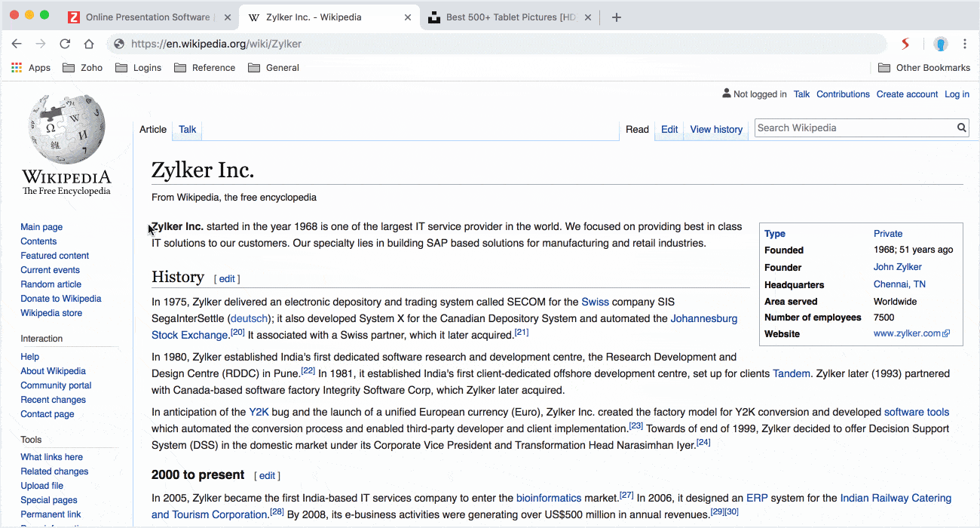Reload the page with the refresh icon
Viewport: 980px width, 528px height.
65,44
